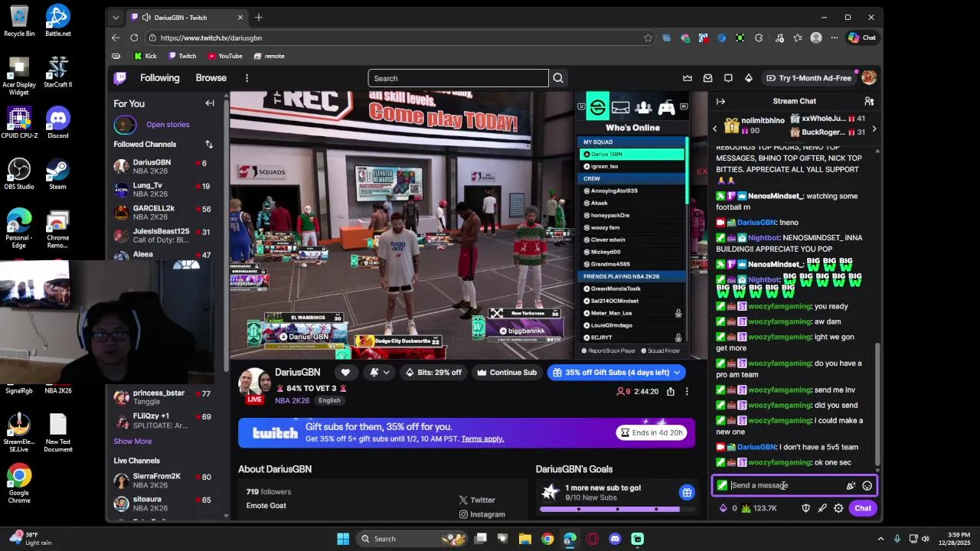Open the Instagram social link

[482, 514]
